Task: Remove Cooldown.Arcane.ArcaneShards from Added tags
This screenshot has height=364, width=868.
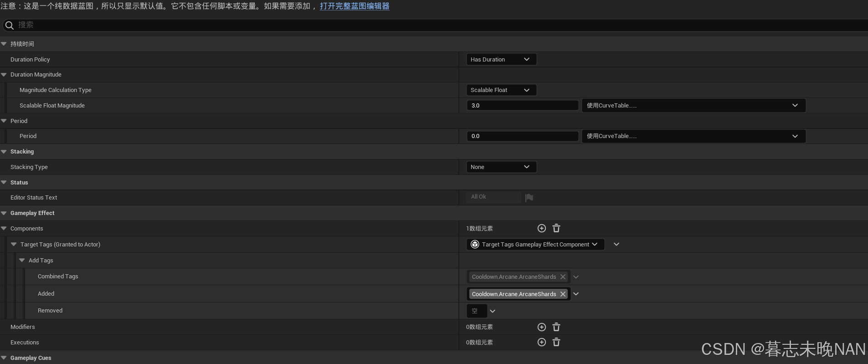Action: (563, 294)
